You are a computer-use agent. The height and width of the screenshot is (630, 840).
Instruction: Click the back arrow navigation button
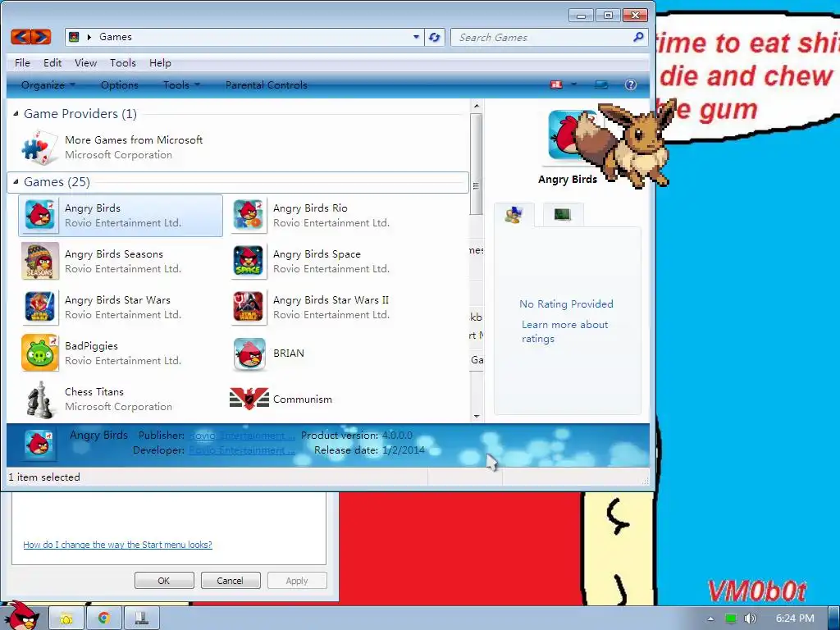coord(21,37)
